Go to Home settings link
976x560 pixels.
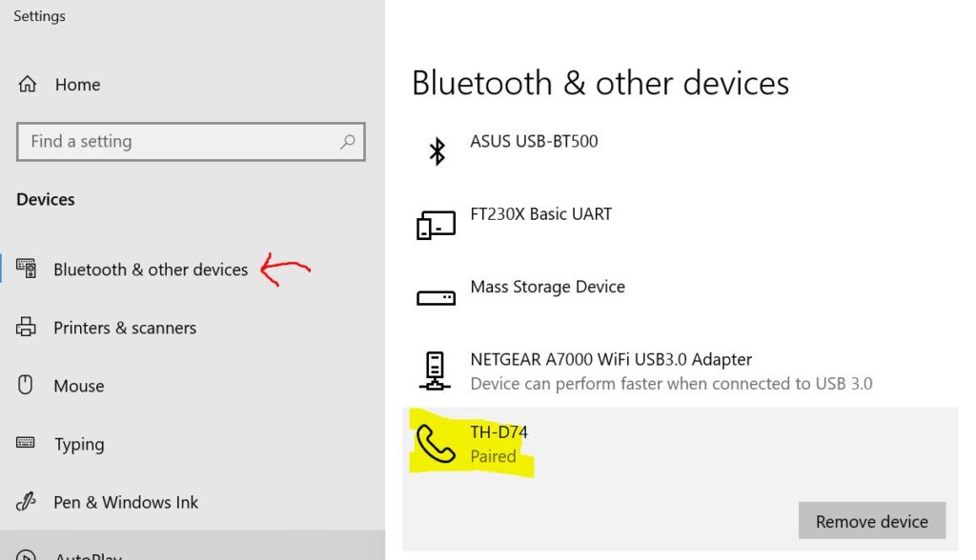77,84
